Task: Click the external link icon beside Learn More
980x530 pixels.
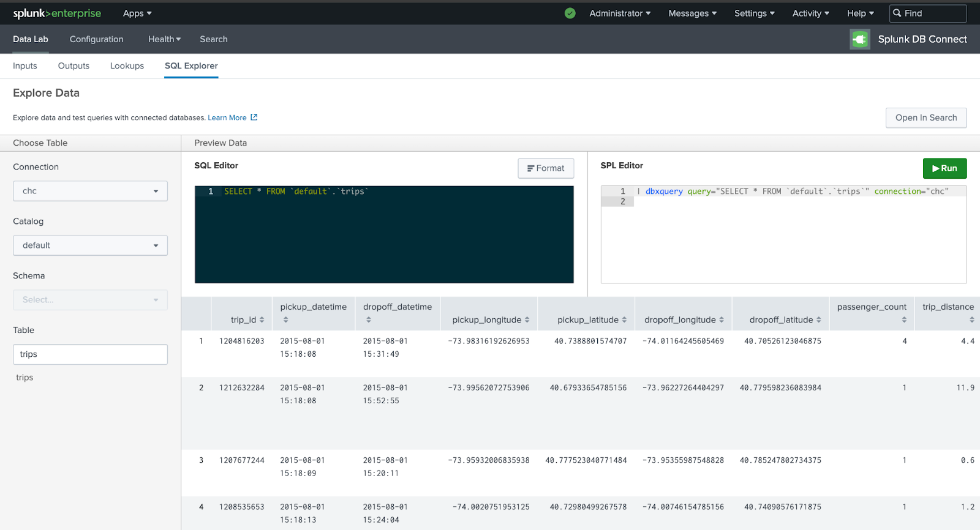Action: click(x=254, y=118)
